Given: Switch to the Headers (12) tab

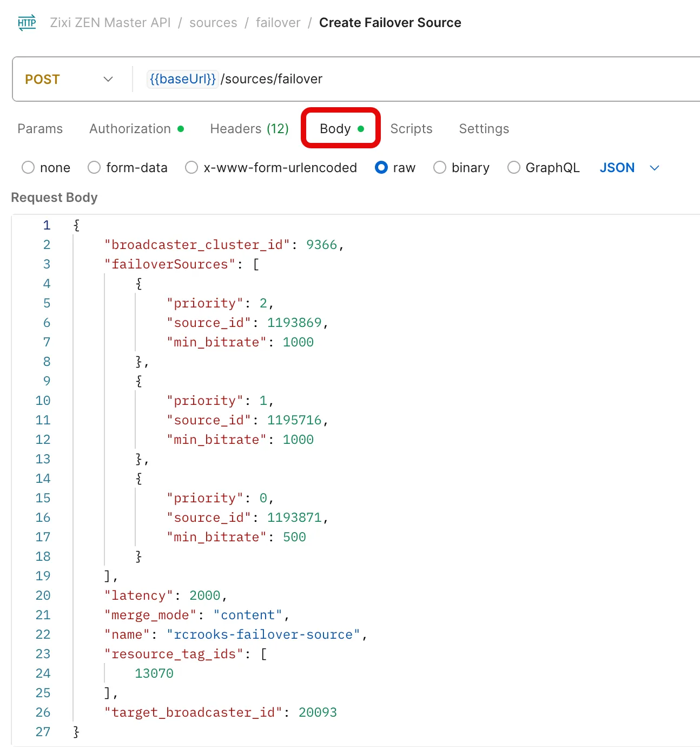Looking at the screenshot, I should coord(249,129).
